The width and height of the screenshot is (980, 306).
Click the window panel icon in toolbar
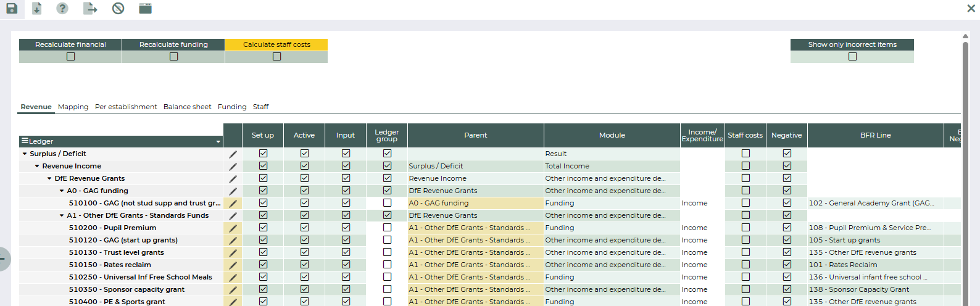(145, 9)
